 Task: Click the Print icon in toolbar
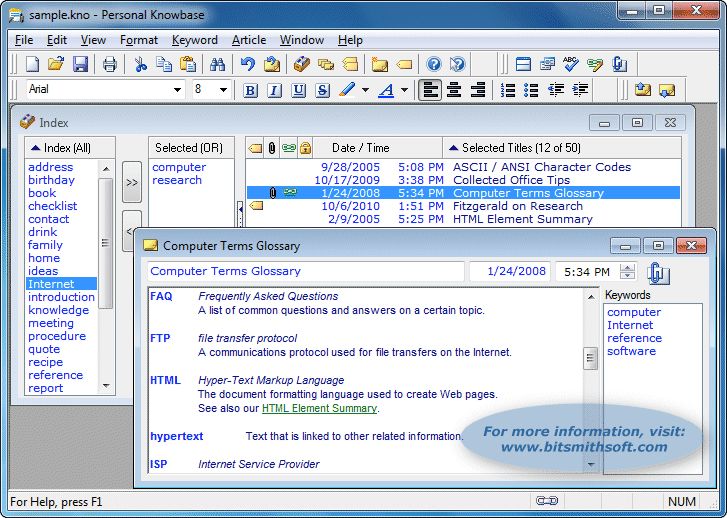tap(109, 64)
